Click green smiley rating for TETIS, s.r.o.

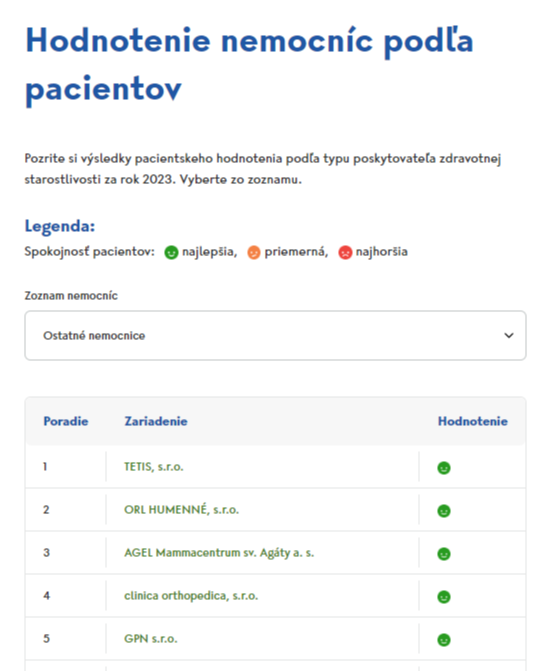pos(444,468)
